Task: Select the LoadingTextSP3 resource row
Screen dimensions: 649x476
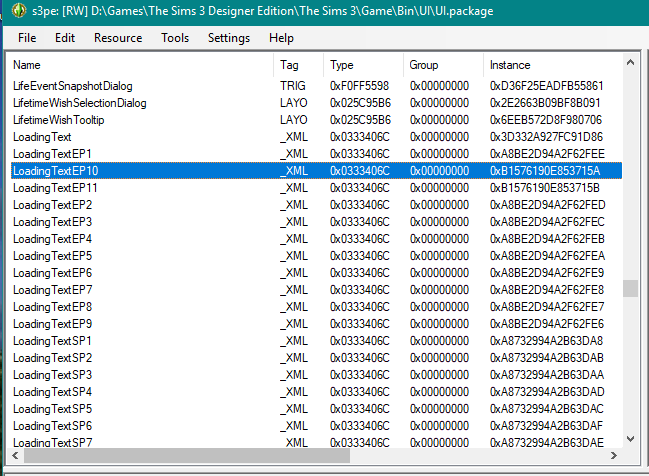Action: [x=316, y=375]
